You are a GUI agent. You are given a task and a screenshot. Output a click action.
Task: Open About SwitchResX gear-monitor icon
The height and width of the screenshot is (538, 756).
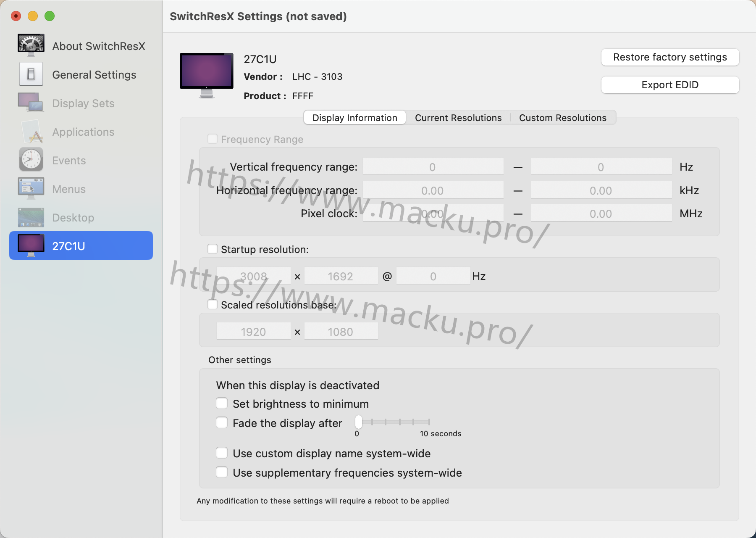coord(31,45)
